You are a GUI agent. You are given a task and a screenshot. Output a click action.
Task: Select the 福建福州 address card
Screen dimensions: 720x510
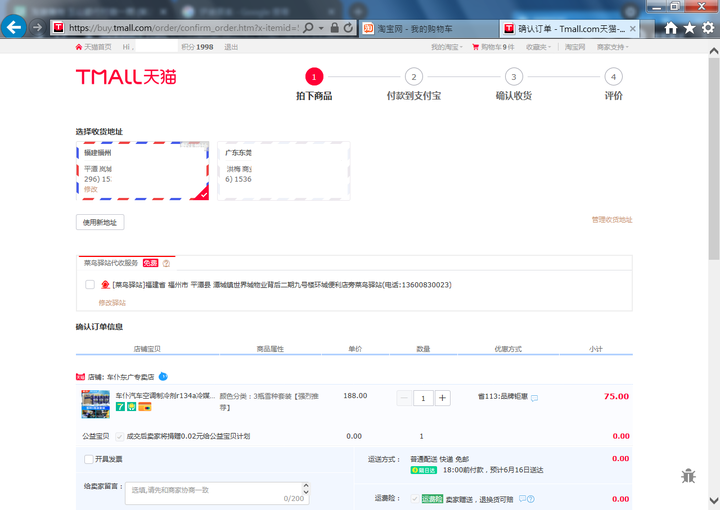tap(142, 171)
